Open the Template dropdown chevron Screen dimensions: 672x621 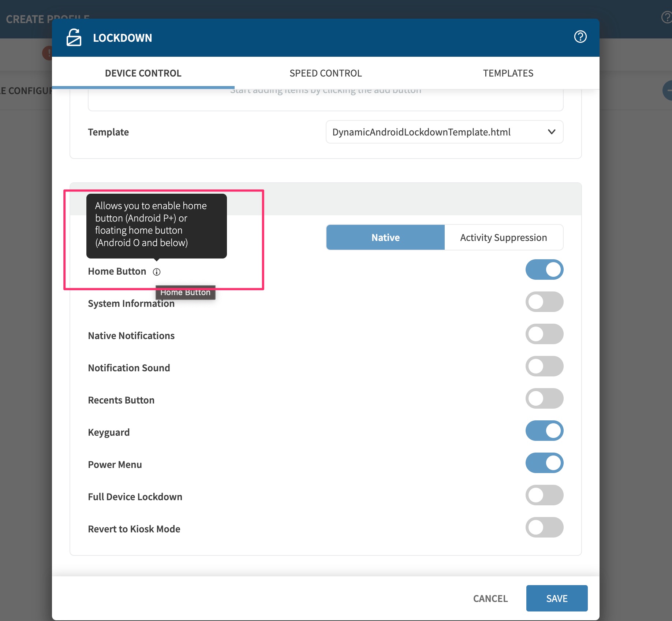[x=551, y=132]
